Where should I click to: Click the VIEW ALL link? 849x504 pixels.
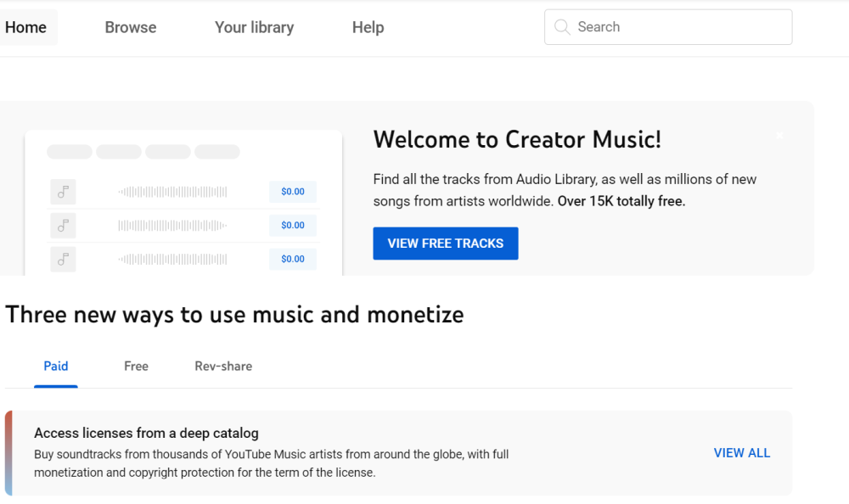[x=742, y=453]
